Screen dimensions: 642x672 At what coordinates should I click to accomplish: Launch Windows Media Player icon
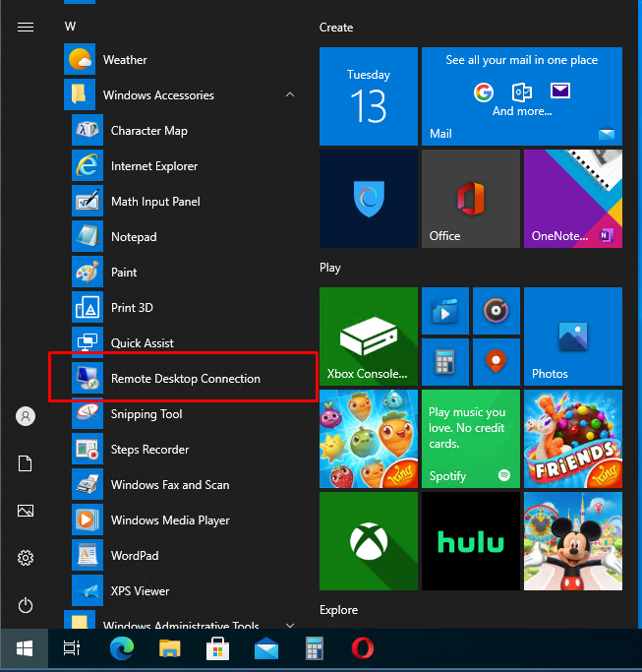pyautogui.click(x=88, y=519)
